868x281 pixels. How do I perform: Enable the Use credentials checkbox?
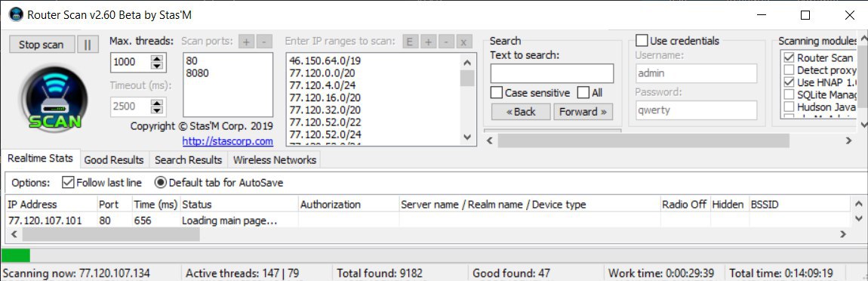(x=642, y=41)
